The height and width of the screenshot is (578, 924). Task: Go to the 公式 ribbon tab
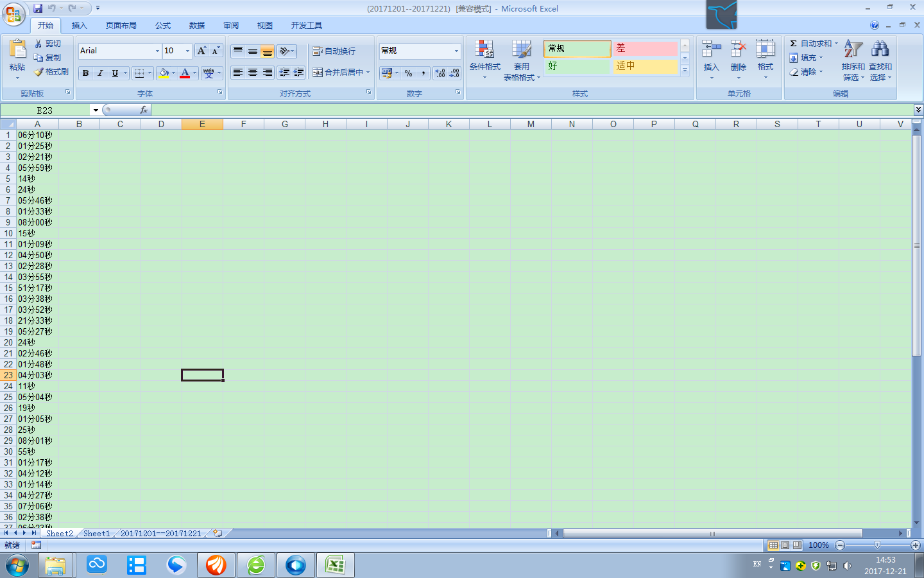(163, 26)
